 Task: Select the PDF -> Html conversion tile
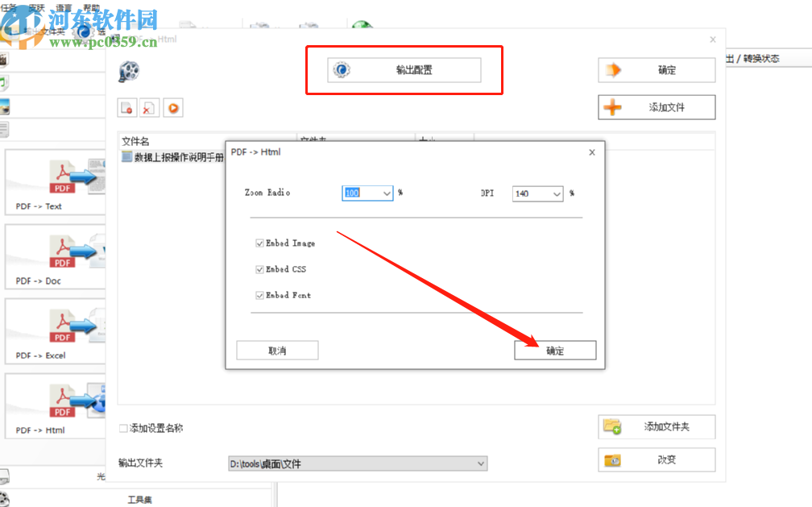55,406
